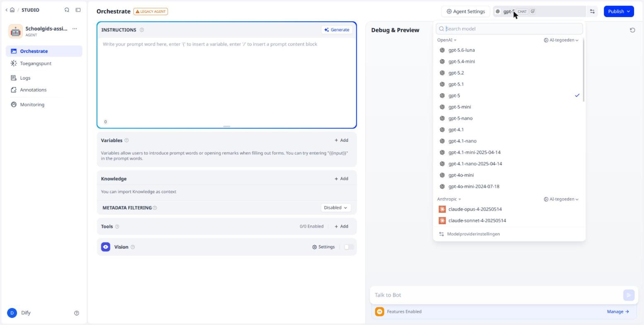644x325 pixels.
Task: Open the Annotations sidebar tab
Action: point(44,90)
